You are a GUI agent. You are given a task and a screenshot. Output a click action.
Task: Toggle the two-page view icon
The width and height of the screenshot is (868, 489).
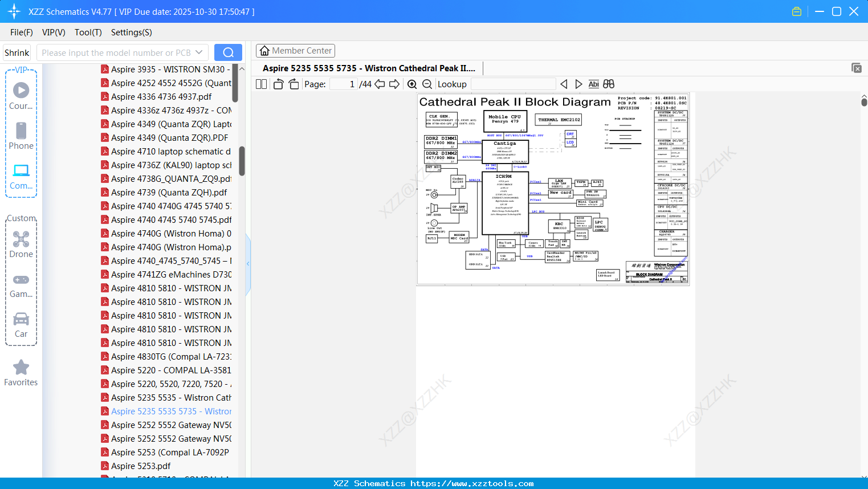(261, 84)
